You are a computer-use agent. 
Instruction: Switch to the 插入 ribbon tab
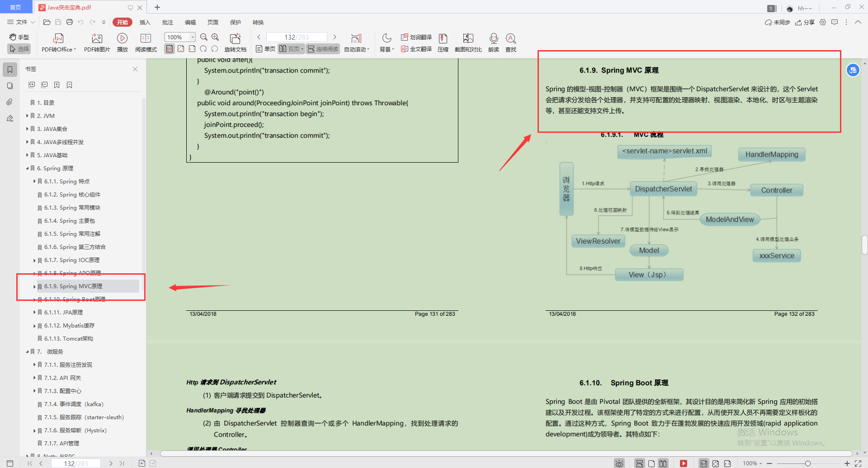tap(145, 22)
